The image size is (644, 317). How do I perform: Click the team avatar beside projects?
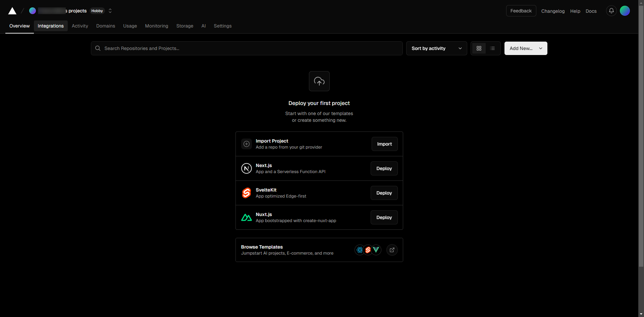tap(33, 11)
